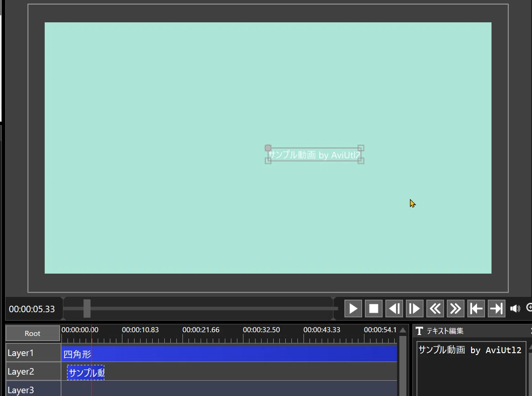Click the 00:00:05.33 timecode display
The width and height of the screenshot is (532, 396).
pyautogui.click(x=32, y=309)
